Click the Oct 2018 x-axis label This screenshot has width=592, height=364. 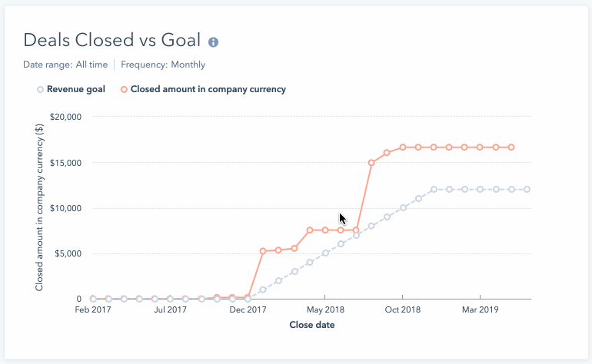[x=403, y=310]
